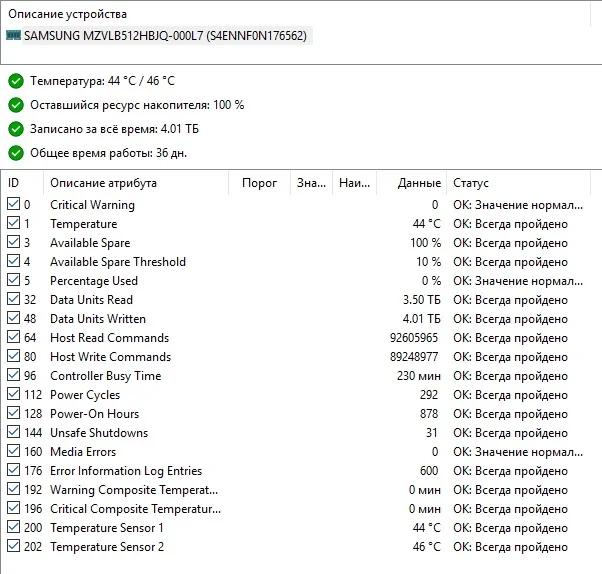Click the green check icon beside Записано за всё время
602x574 pixels.
tap(16, 129)
